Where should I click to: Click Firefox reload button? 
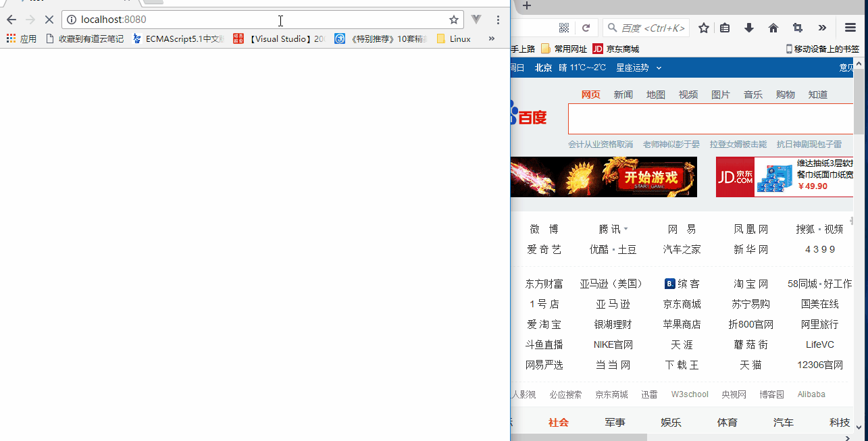click(586, 28)
